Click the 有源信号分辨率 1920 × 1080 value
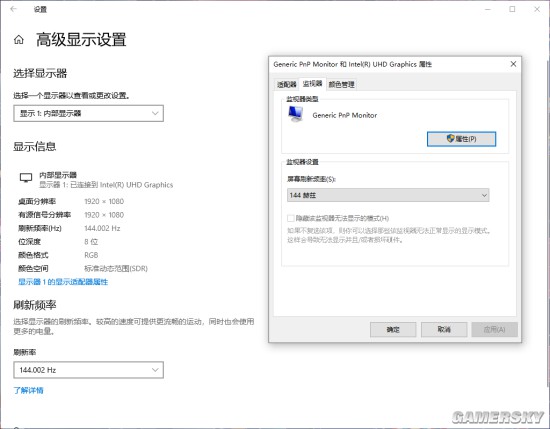Image resolution: width=550 pixels, height=429 pixels. [104, 215]
